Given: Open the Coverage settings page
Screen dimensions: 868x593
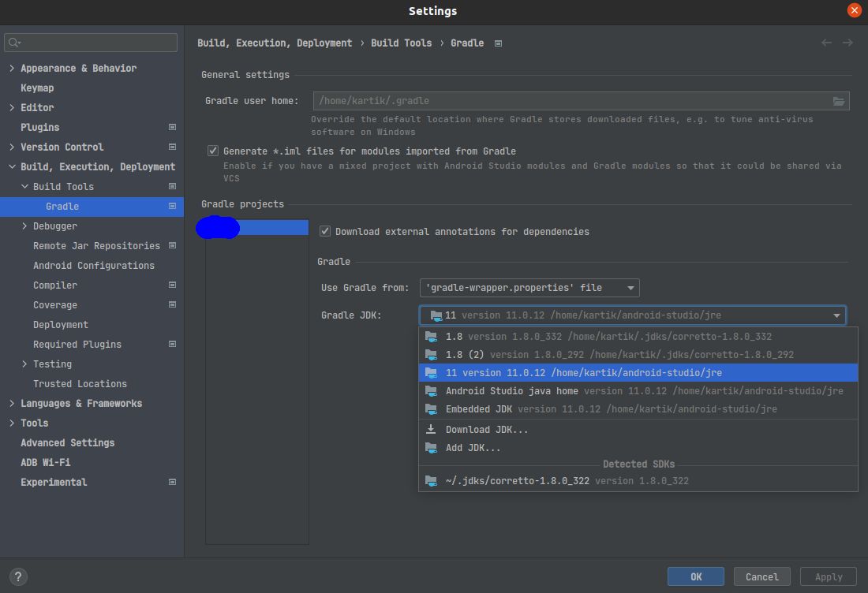Looking at the screenshot, I should click(54, 305).
